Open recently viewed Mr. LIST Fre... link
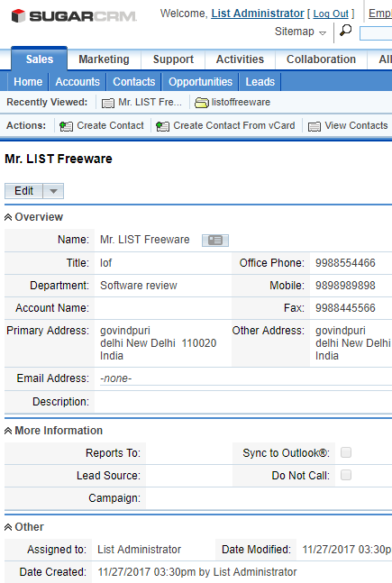Viewport: 392px width, 583px height. coord(150,102)
